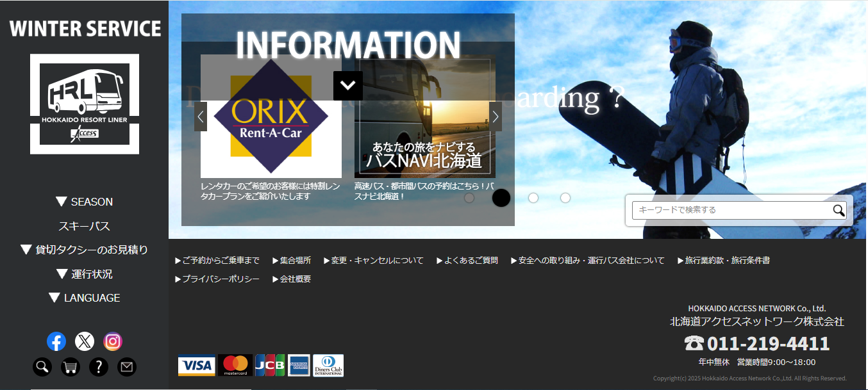Click the sidebar magnifier search icon
Viewport: 868px width, 390px height.
coord(42,367)
